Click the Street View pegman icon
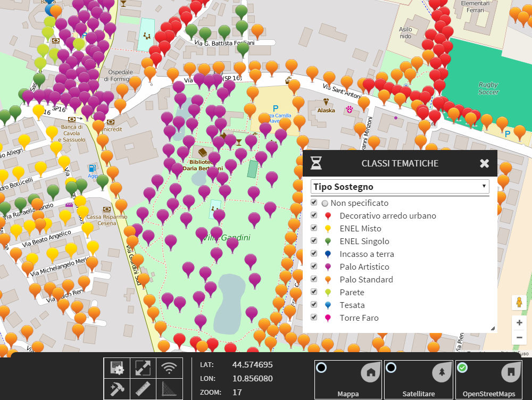 (519, 303)
